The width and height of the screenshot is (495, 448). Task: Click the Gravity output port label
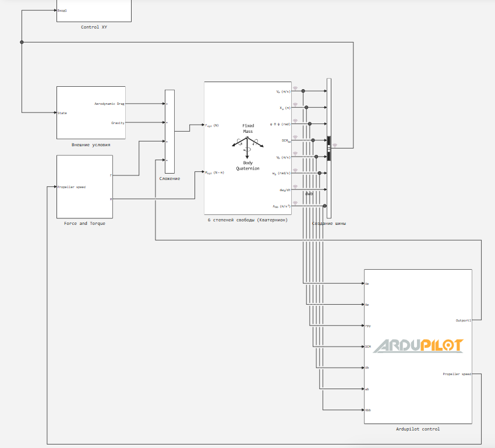coord(118,123)
